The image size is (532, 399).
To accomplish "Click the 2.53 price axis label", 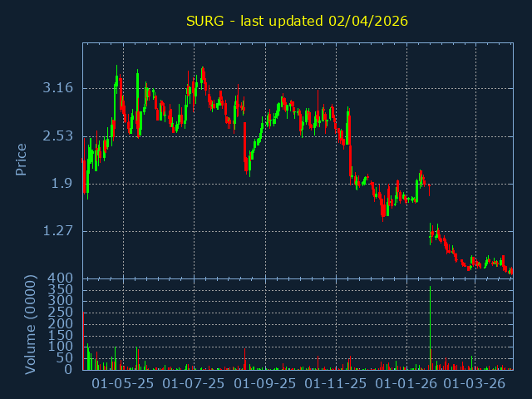I will pyautogui.click(x=57, y=136).
